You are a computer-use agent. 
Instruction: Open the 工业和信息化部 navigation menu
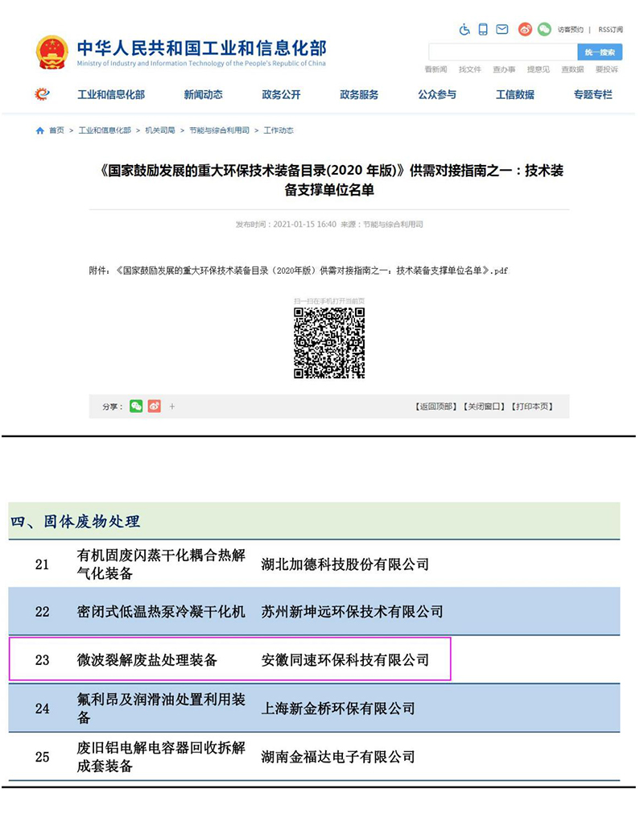(111, 94)
